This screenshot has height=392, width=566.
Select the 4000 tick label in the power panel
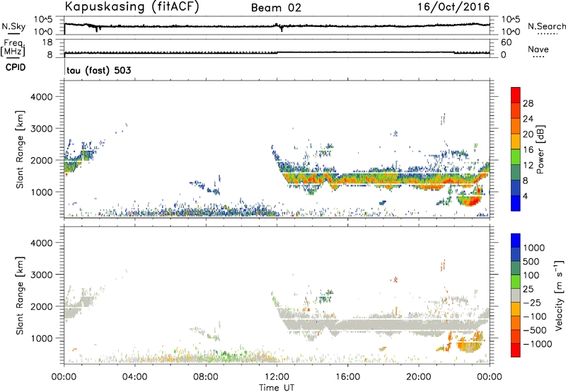(x=41, y=96)
